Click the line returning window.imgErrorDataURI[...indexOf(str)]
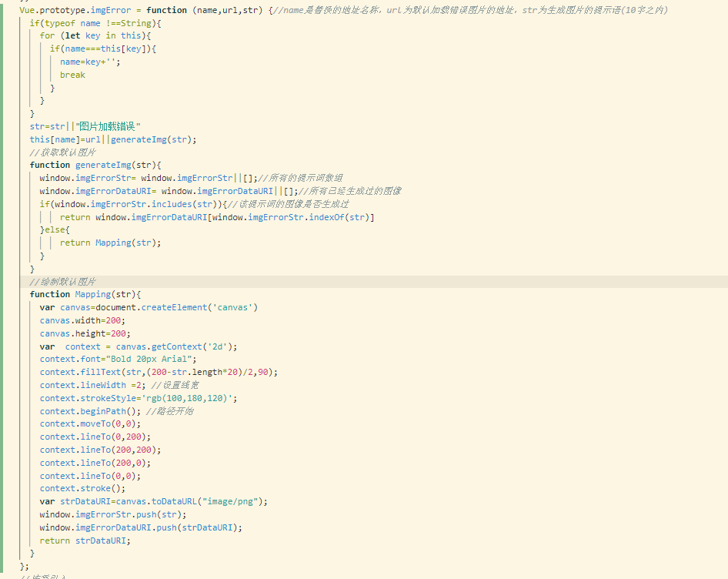 coord(217,217)
